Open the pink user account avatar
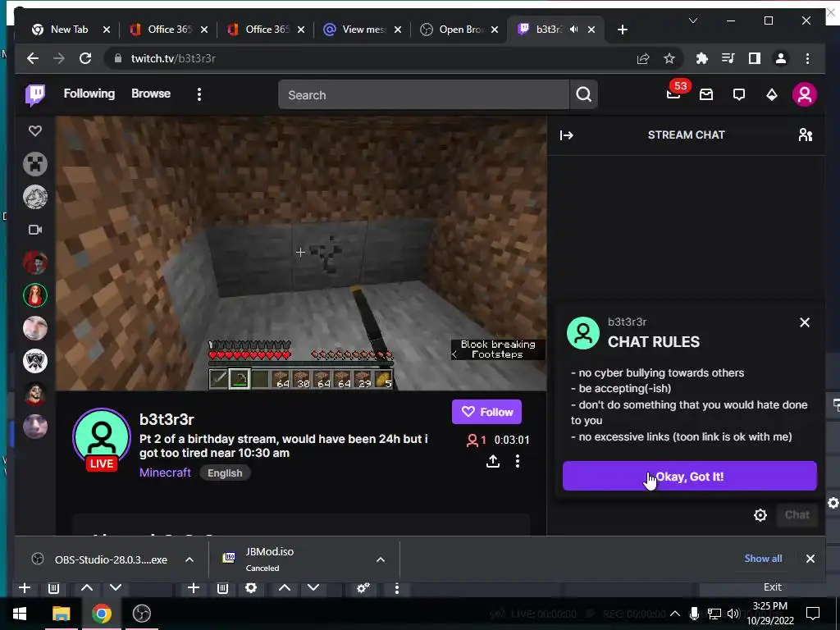The width and height of the screenshot is (840, 630). pyautogui.click(x=804, y=95)
